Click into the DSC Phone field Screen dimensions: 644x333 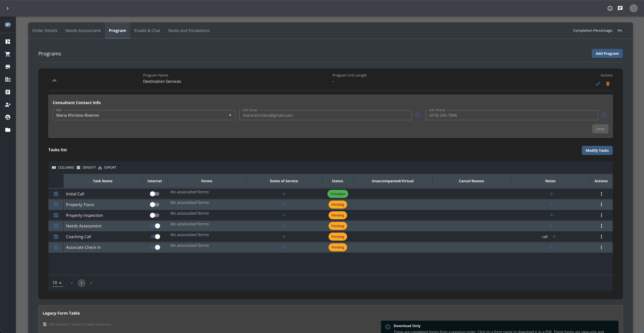click(512, 115)
